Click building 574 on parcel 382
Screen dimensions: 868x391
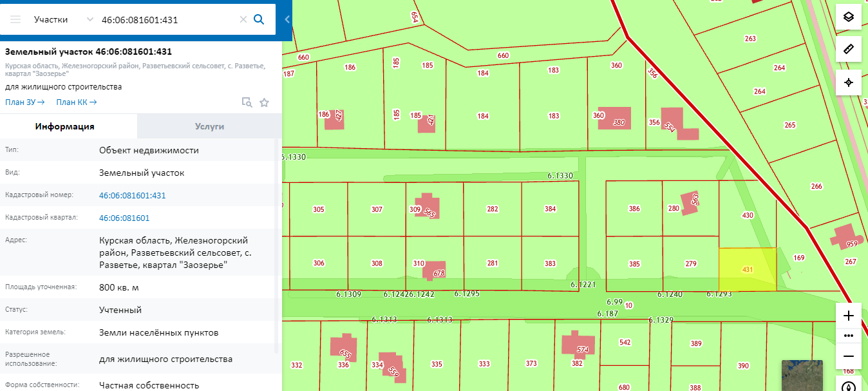(x=578, y=343)
